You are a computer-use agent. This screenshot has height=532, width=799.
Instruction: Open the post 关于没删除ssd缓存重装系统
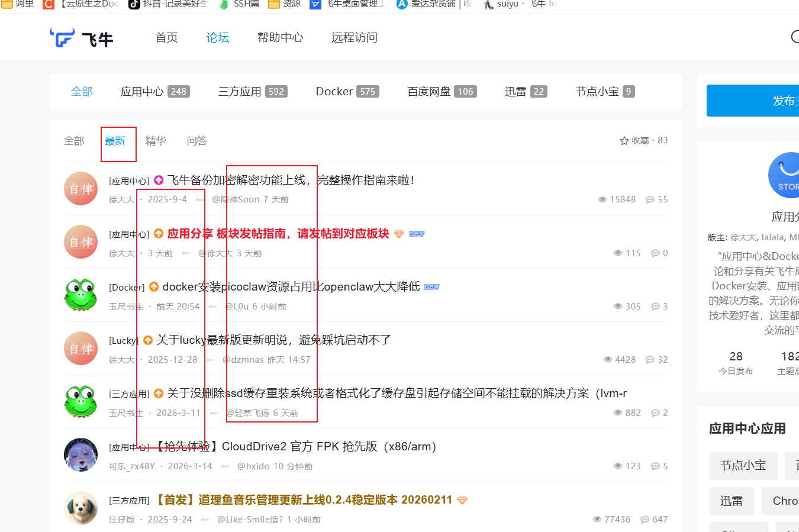[397, 394]
